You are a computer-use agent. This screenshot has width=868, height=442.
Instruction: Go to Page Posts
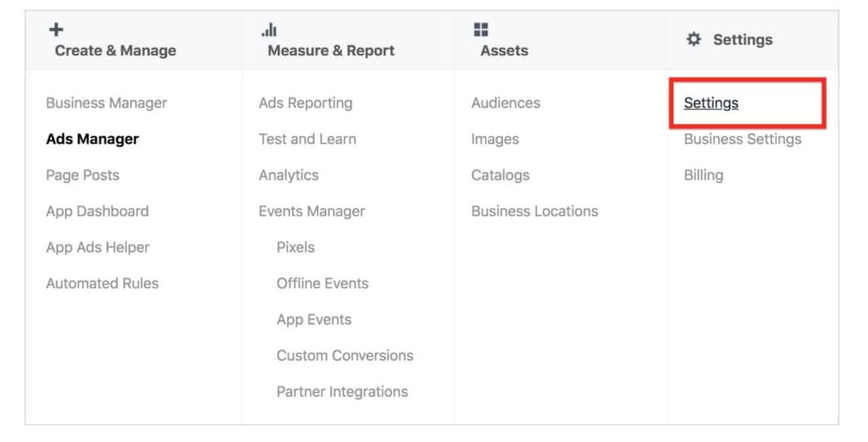(82, 175)
